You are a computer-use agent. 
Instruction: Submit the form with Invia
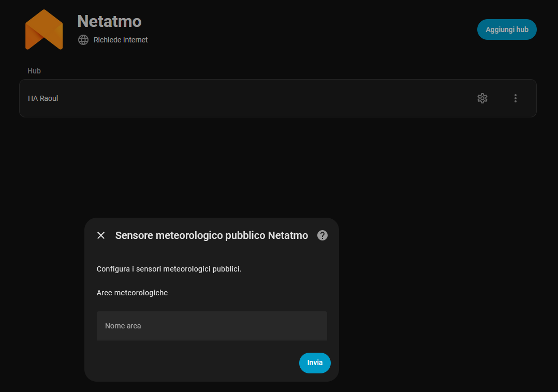[315, 363]
